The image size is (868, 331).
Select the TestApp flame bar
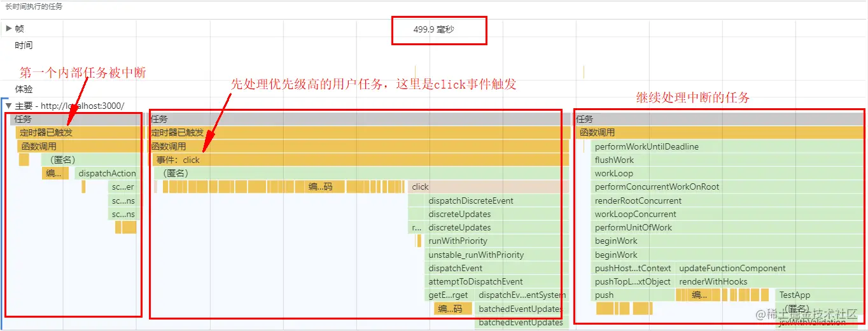[820, 295]
